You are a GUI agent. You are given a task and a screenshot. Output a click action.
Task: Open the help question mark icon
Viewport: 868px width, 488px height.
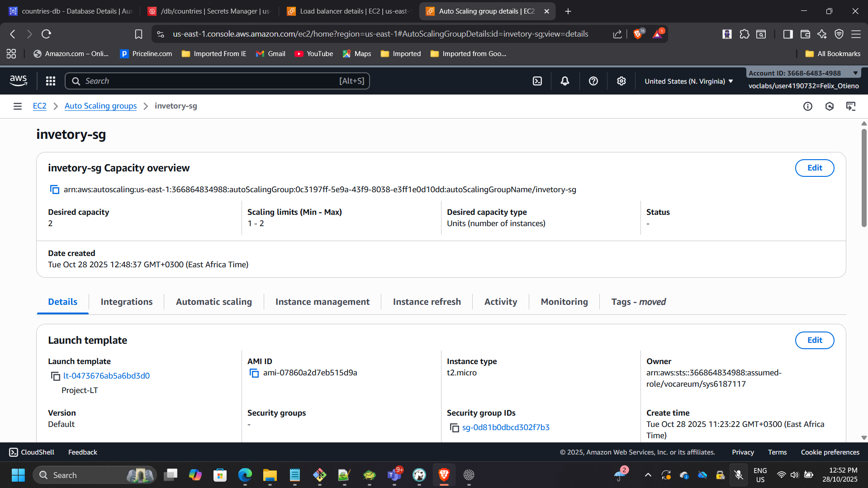point(593,81)
